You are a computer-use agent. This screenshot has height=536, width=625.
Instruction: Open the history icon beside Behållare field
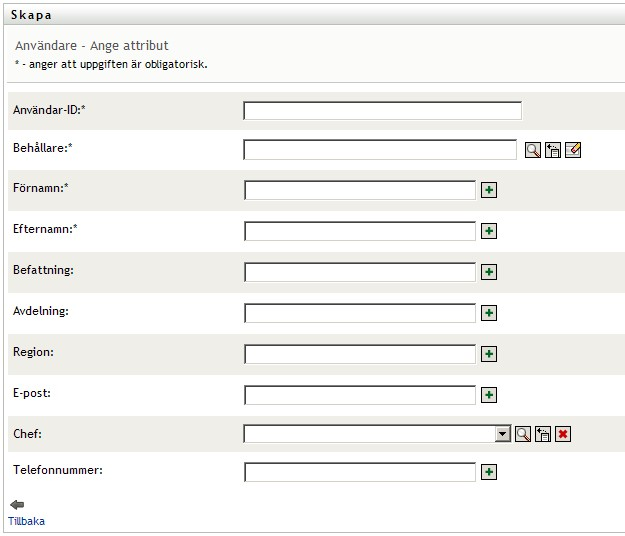coord(553,150)
